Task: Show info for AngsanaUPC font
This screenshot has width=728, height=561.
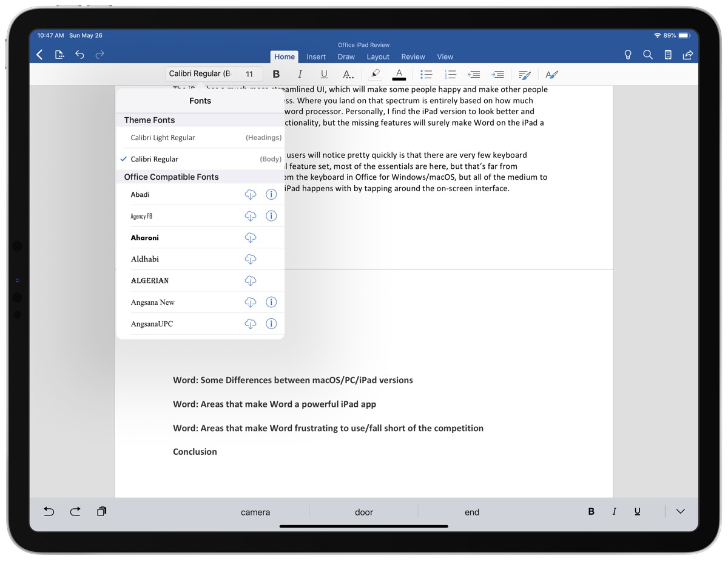Action: click(271, 324)
